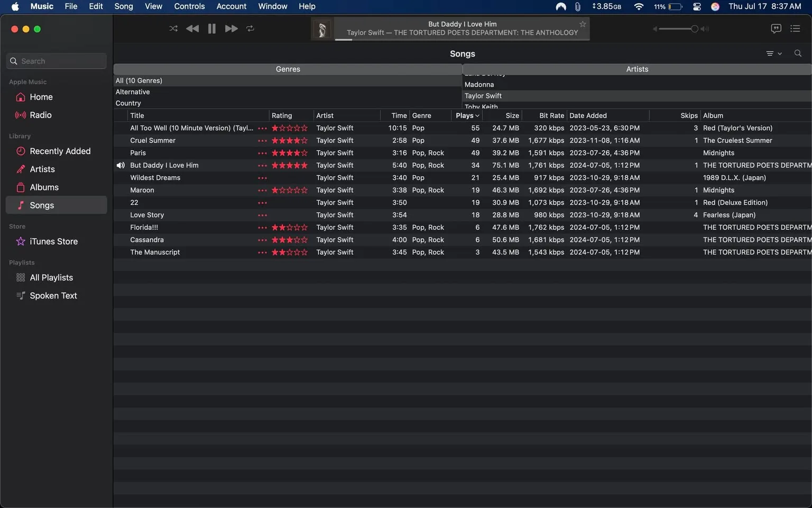
Task: Click the fast-forward playback icon
Action: point(231,29)
